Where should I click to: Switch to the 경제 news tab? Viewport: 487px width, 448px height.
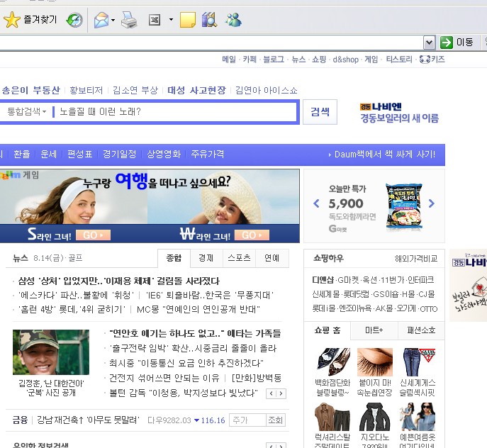(x=206, y=258)
